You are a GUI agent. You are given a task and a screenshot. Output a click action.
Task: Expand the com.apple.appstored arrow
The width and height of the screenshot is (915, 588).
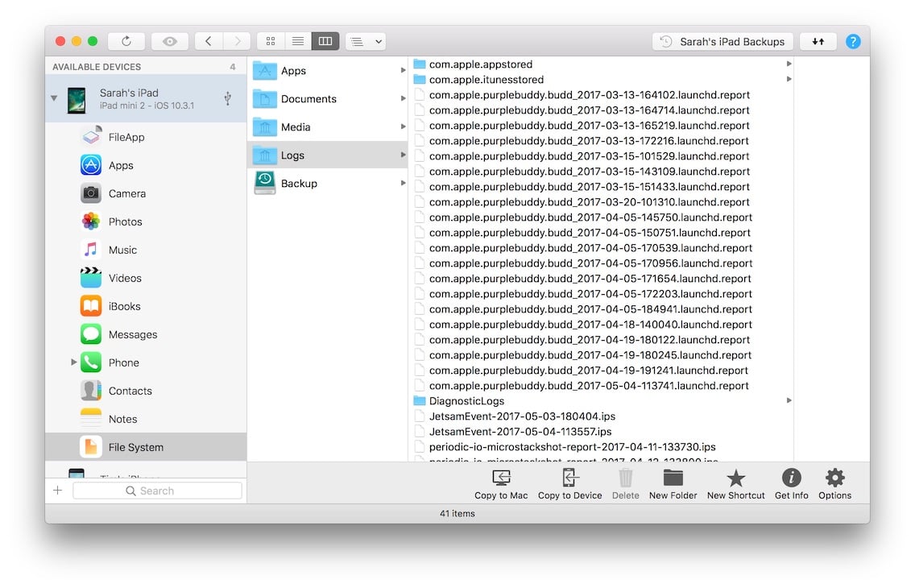(x=789, y=64)
